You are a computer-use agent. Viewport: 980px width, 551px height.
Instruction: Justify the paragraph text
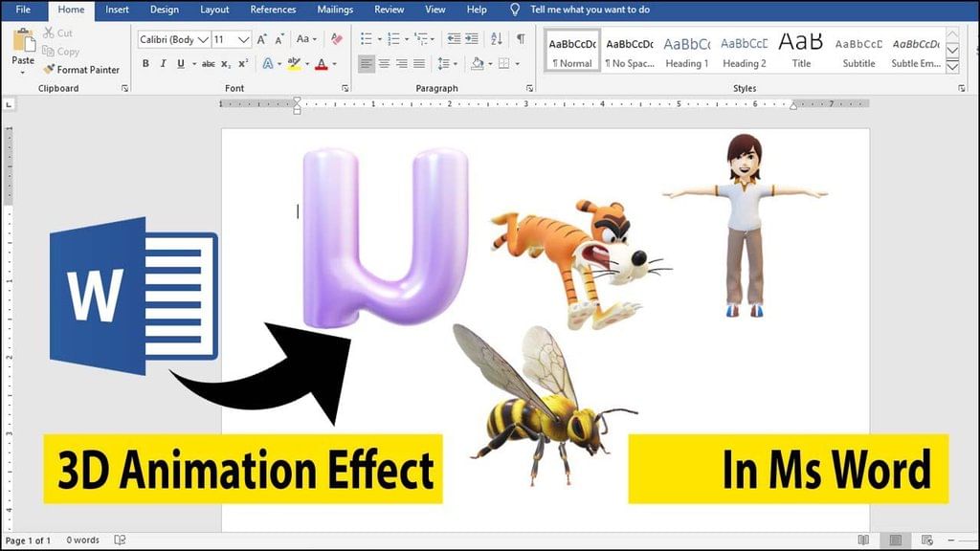click(x=419, y=64)
